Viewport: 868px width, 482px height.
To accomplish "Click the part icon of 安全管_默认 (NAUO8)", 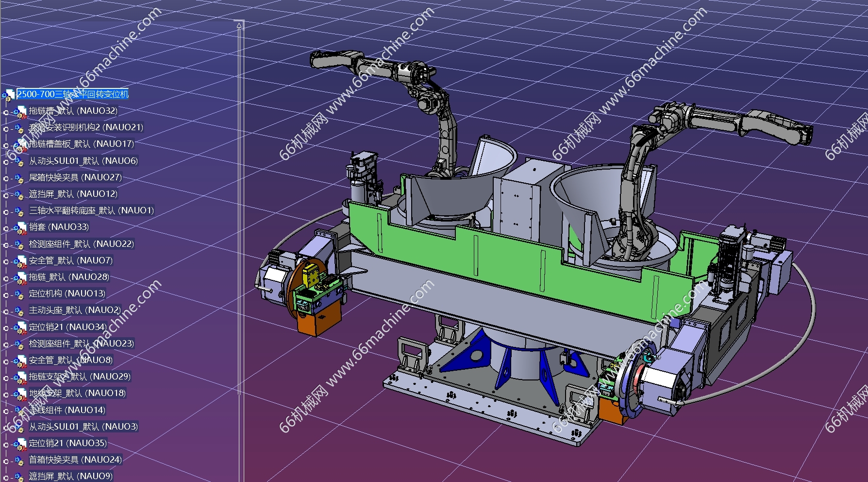I will point(20,361).
